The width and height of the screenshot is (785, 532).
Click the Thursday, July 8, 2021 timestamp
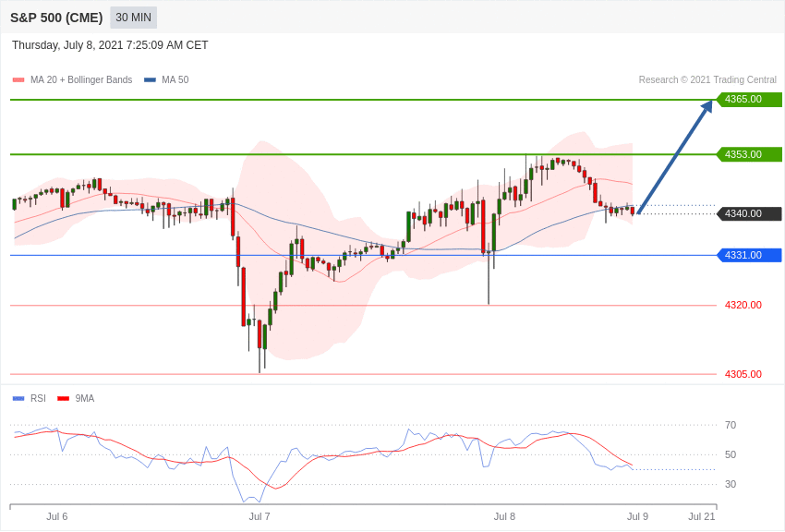click(110, 45)
